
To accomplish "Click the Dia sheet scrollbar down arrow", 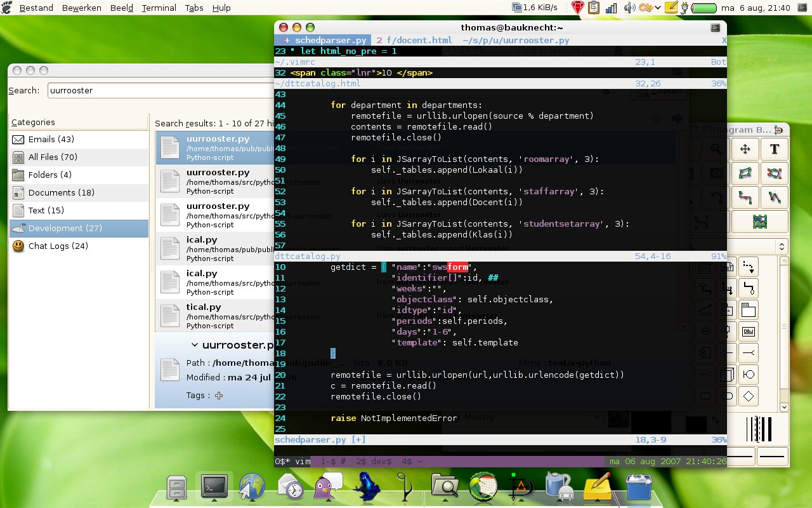I will [785, 407].
